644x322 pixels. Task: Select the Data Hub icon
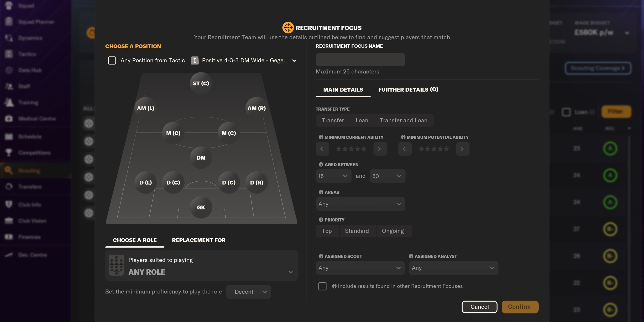pos(9,70)
